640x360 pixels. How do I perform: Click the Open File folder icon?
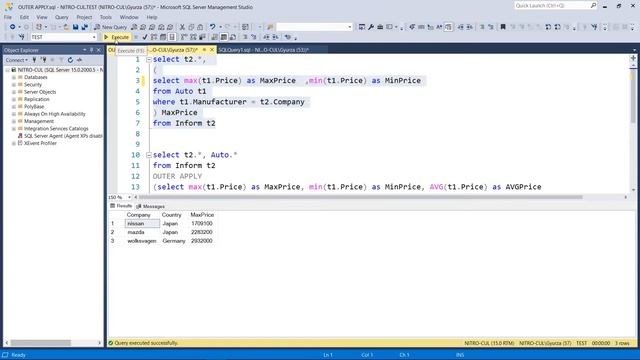tap(66, 27)
